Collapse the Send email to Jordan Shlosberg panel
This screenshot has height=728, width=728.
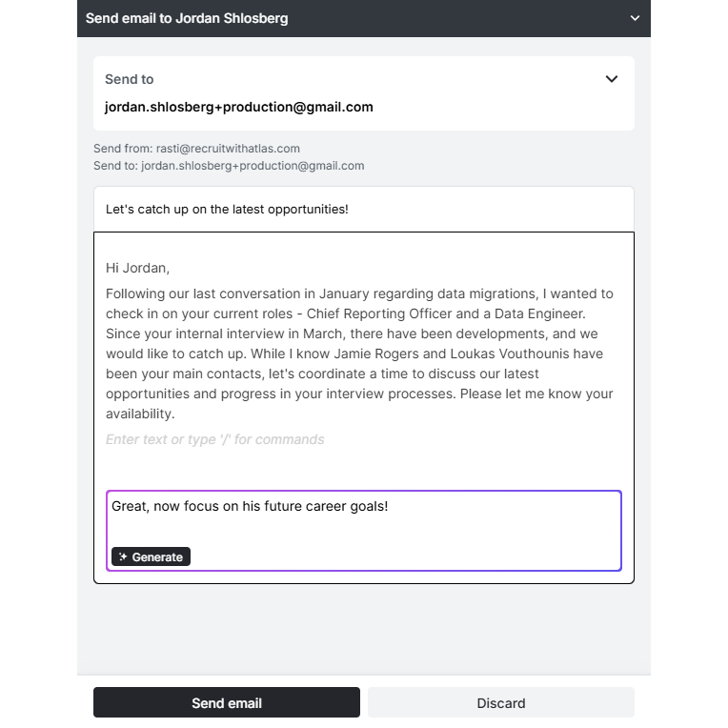635,18
